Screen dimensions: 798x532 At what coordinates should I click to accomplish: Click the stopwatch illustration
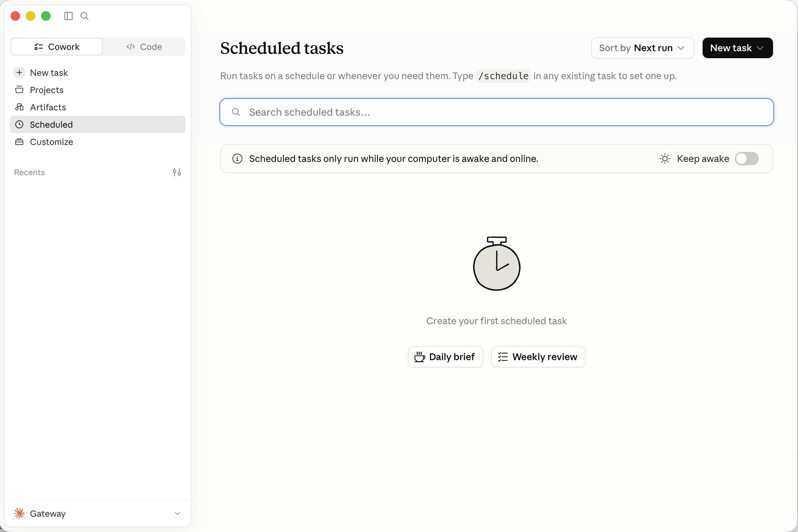click(497, 263)
